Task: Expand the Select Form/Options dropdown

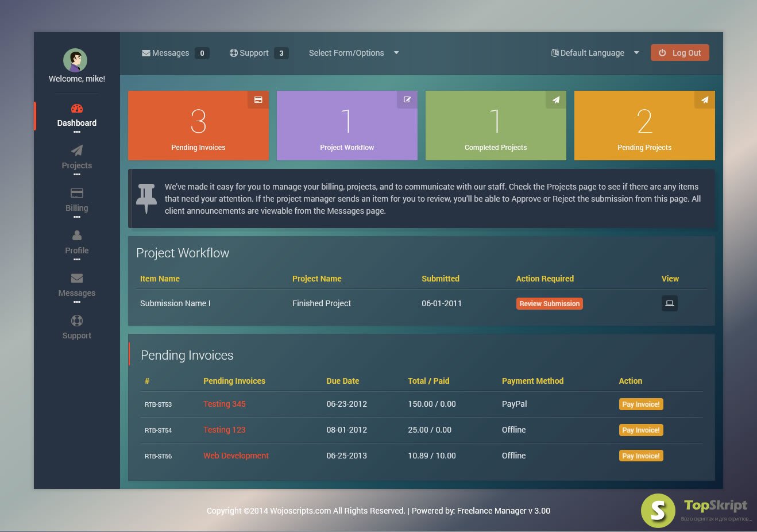Action: 354,53
